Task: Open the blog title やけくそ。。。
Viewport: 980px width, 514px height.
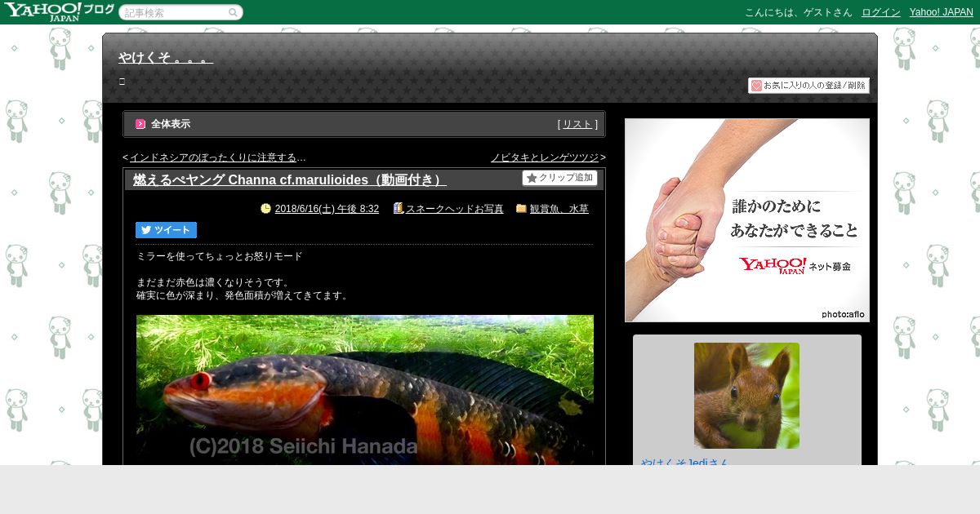Action: pos(166,57)
